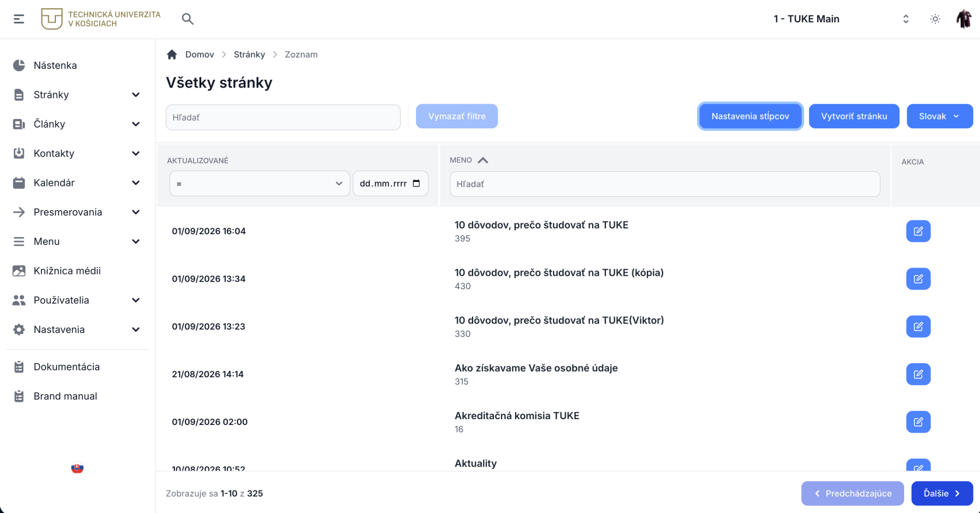The height and width of the screenshot is (513, 980).
Task: Edit the 'TUKE(Viktor)' page
Action: pos(918,327)
